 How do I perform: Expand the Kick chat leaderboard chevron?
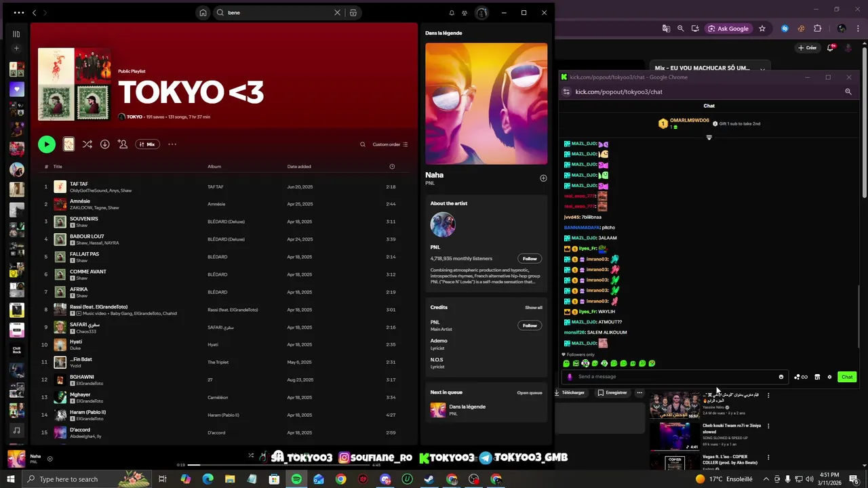[x=709, y=138]
